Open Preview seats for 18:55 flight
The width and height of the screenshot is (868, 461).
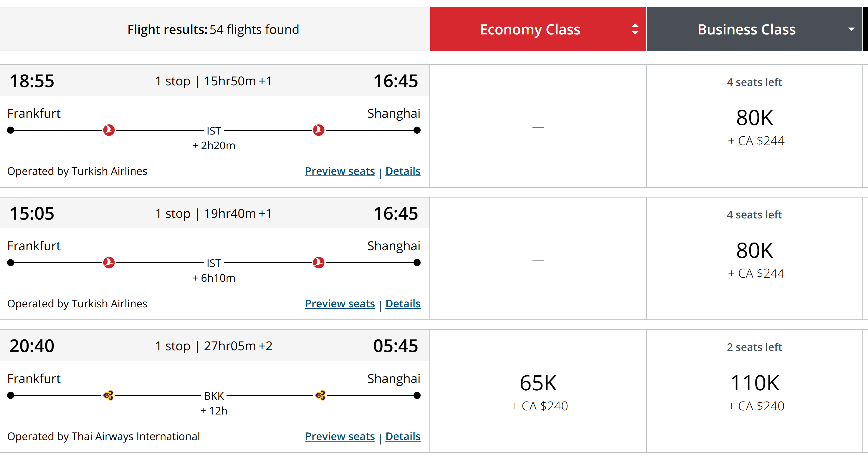pos(340,171)
